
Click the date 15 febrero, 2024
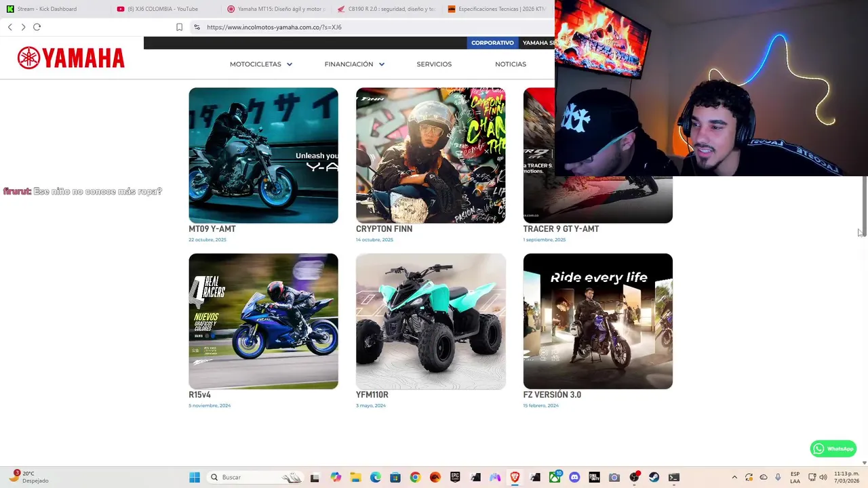click(541, 406)
